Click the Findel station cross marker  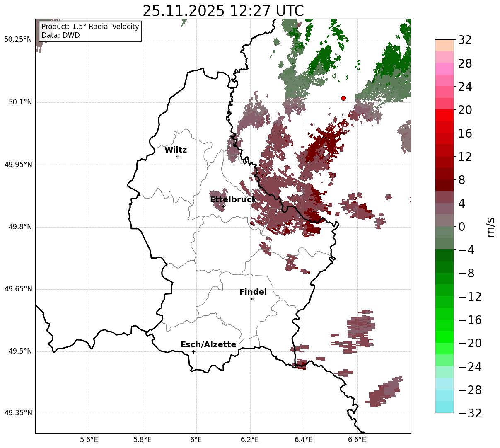tap(253, 299)
